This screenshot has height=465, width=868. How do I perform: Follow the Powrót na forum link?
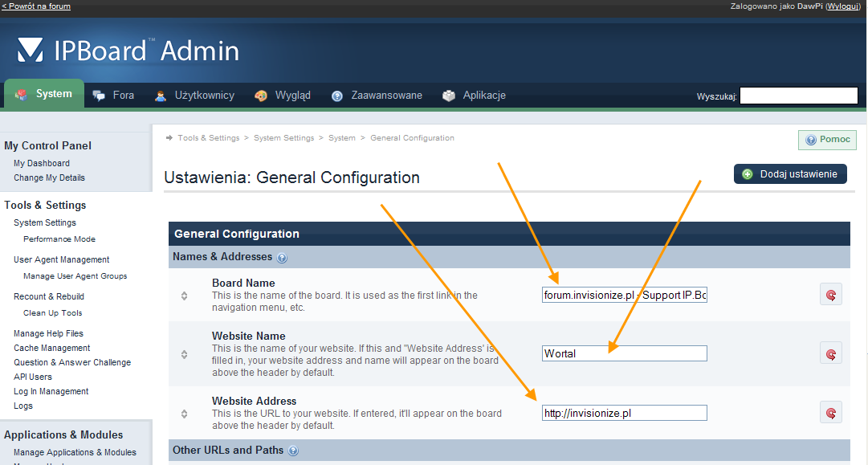(x=36, y=6)
